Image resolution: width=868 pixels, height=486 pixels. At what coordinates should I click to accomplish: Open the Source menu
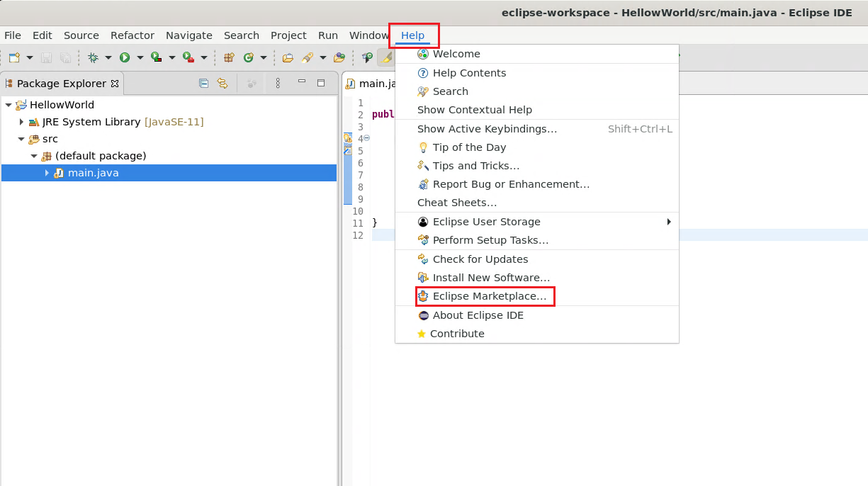pyautogui.click(x=81, y=35)
